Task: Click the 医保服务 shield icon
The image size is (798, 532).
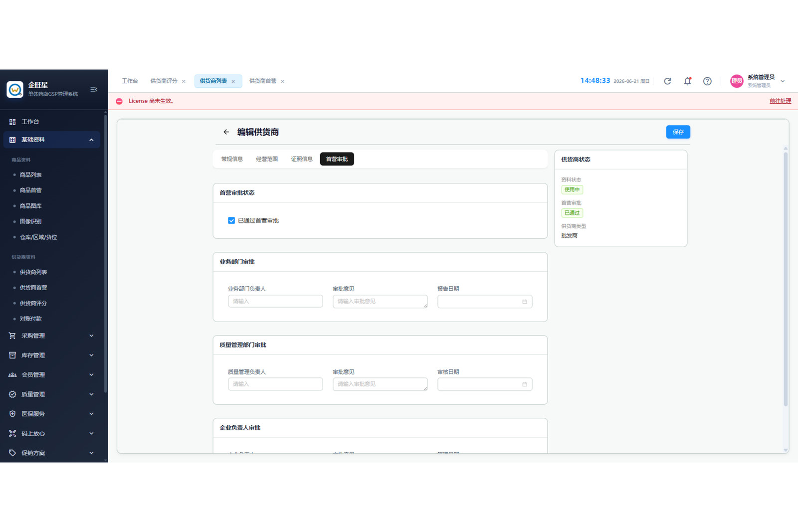Action: [x=12, y=414]
